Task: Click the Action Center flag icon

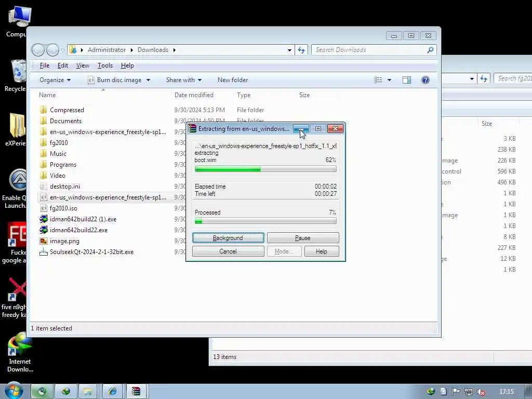Action: 456,392
